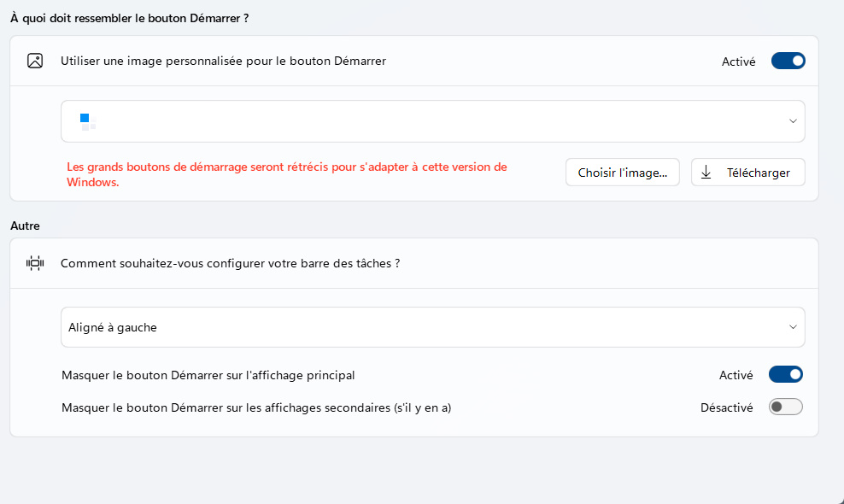Viewport: 844px width, 504px height.
Task: Click the chevron of taskbar alignment dropdown
Action: (x=792, y=327)
